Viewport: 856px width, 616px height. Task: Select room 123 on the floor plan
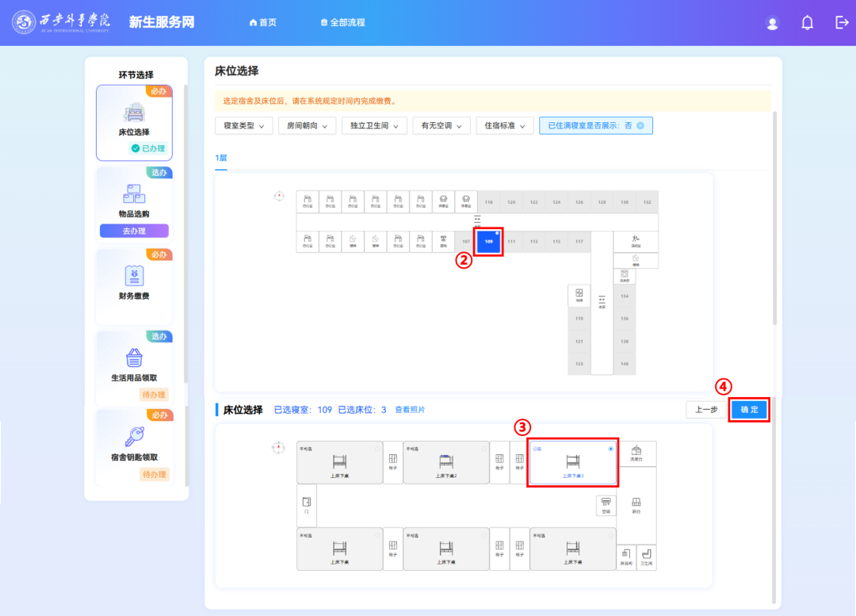point(579,364)
